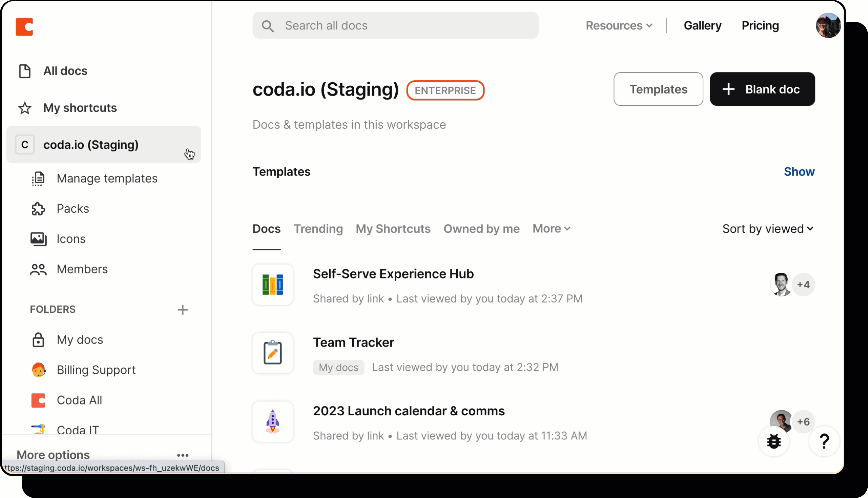868x498 pixels.
Task: Click the bug report icon
Action: [774, 441]
